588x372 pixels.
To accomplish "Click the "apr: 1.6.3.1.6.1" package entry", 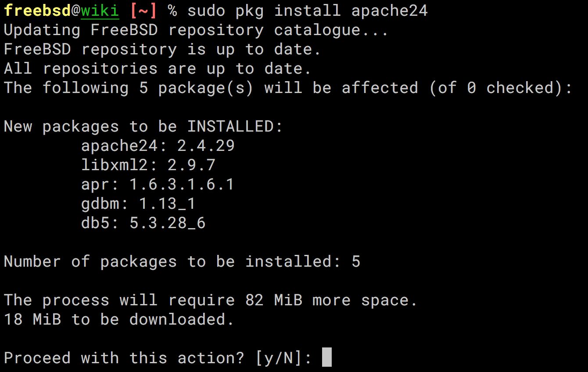I will click(x=158, y=185).
